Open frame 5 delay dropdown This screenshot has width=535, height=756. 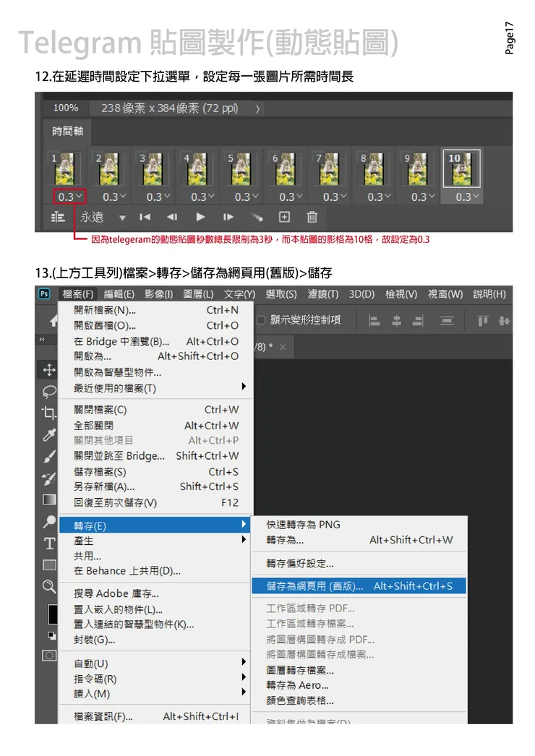tap(247, 197)
